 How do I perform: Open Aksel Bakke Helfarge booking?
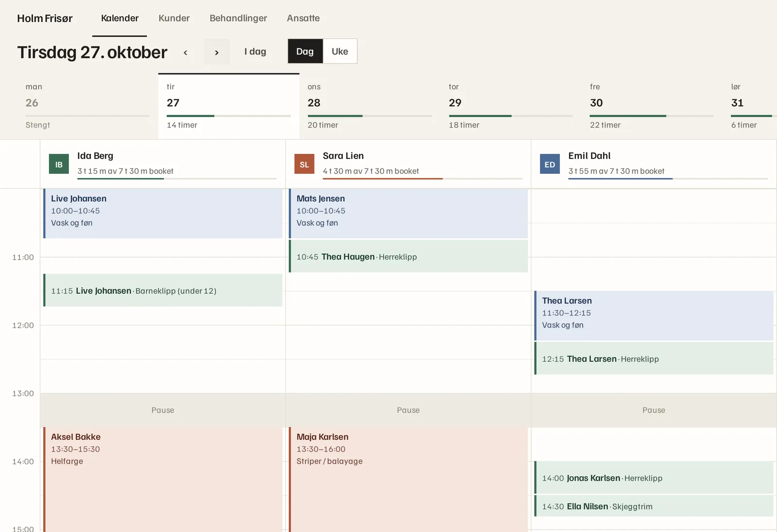pos(163,480)
